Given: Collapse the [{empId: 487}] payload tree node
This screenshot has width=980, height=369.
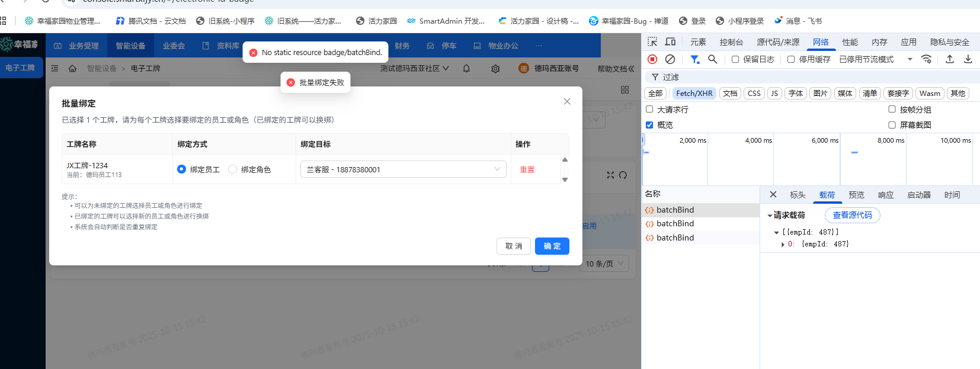Looking at the screenshot, I should tap(776, 232).
